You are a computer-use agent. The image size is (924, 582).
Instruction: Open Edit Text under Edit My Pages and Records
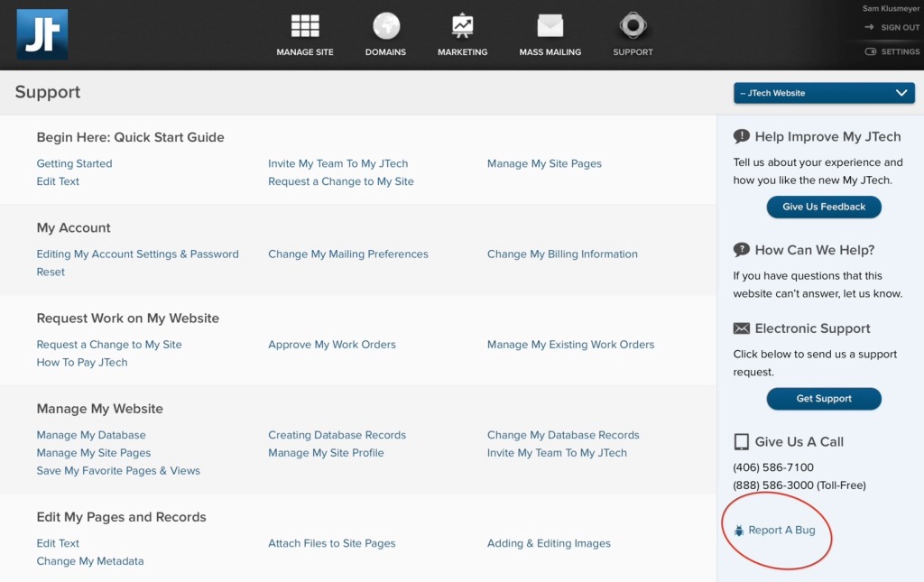pyautogui.click(x=58, y=543)
